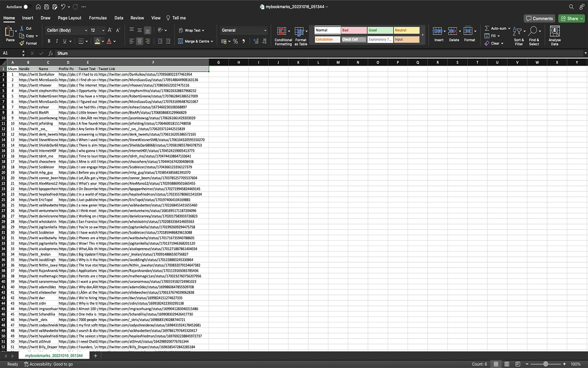Click the Paste clipboard icon
Screen dimensions: 588x368
pos(10,31)
